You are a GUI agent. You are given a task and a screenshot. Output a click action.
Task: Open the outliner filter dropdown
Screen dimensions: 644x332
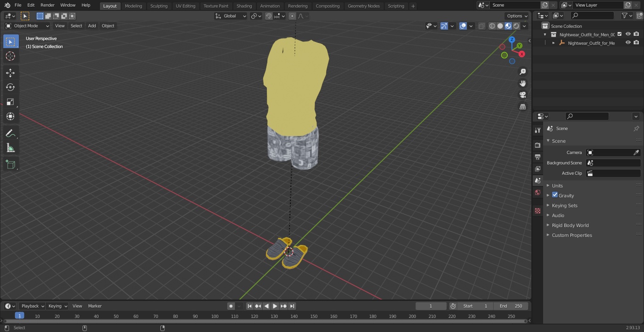coord(627,16)
